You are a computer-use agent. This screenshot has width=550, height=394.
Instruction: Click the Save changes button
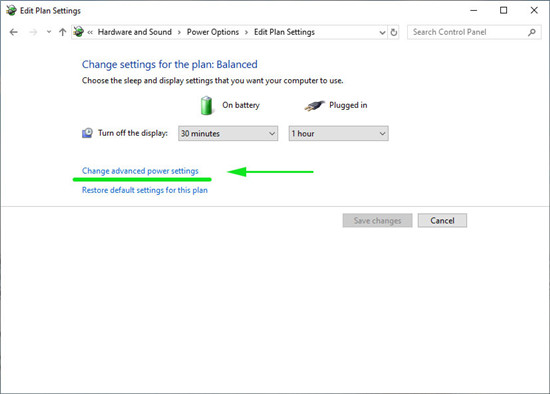tap(377, 221)
